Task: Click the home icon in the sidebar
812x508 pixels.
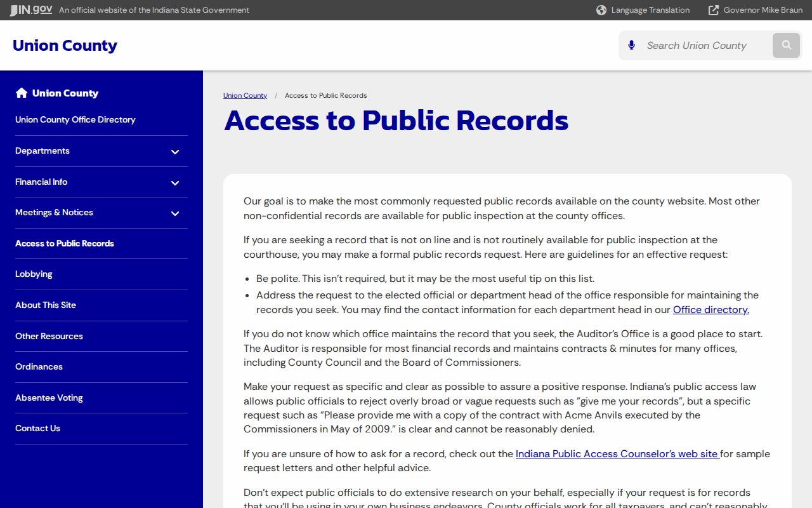Action: pyautogui.click(x=22, y=93)
